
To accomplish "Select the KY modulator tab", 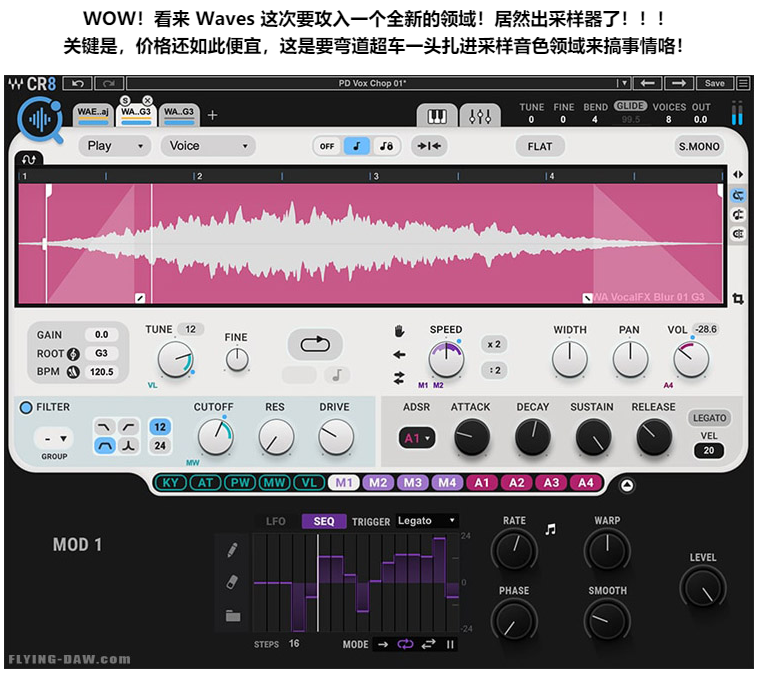I will click(170, 482).
